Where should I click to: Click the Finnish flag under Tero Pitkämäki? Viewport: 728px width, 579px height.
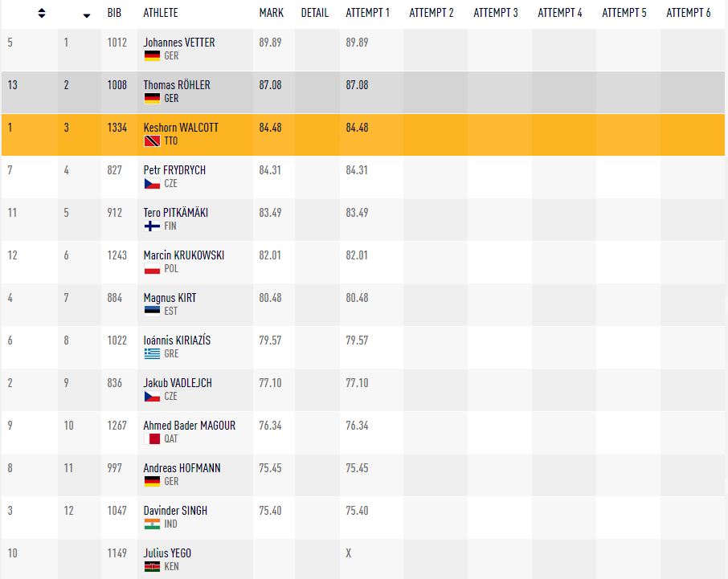(x=152, y=226)
